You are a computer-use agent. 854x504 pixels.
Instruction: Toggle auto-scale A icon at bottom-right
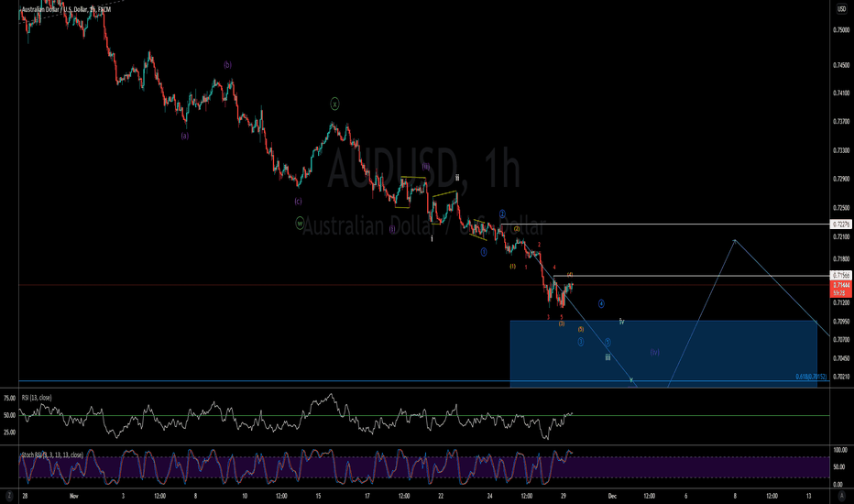coord(841,495)
